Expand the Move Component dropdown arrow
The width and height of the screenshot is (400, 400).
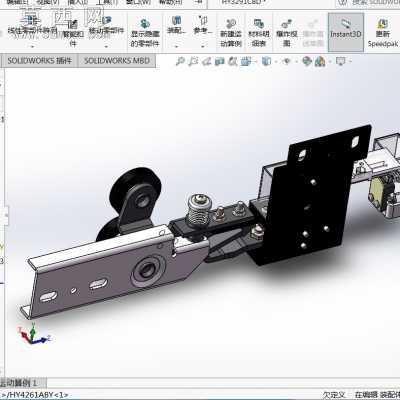tap(106, 46)
